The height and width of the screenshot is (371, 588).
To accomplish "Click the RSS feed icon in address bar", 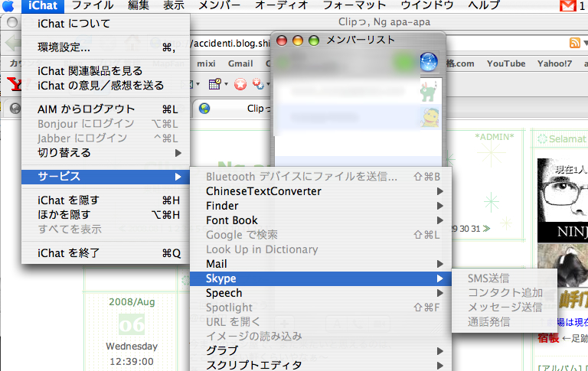I will 574,43.
